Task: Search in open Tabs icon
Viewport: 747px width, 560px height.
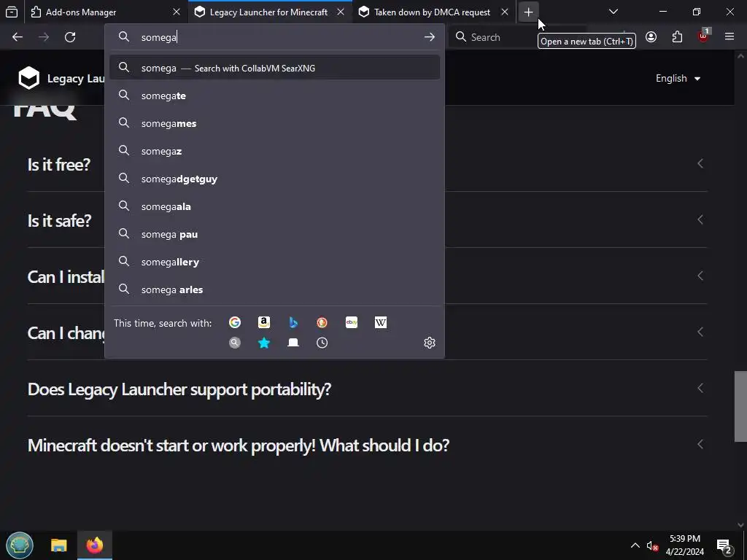Action: (x=293, y=343)
